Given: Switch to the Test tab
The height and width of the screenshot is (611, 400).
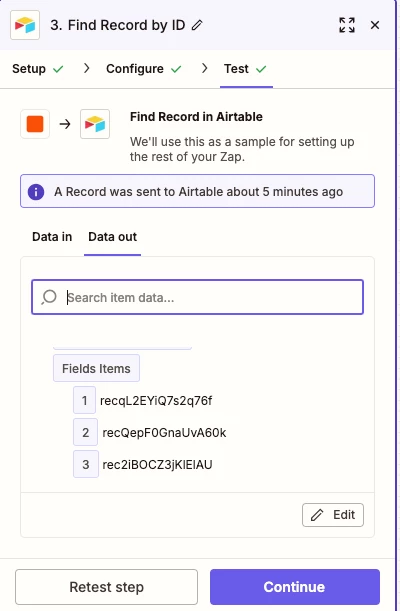Looking at the screenshot, I should [245, 69].
